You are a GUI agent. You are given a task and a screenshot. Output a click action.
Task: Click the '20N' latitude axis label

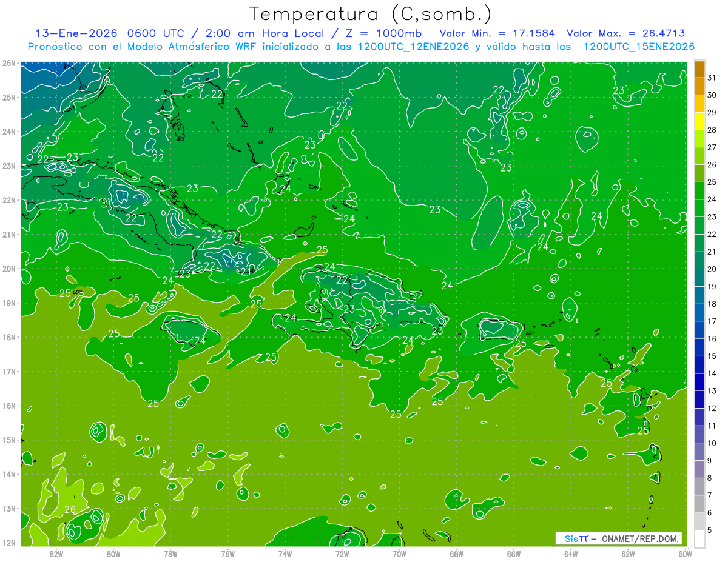pyautogui.click(x=8, y=269)
